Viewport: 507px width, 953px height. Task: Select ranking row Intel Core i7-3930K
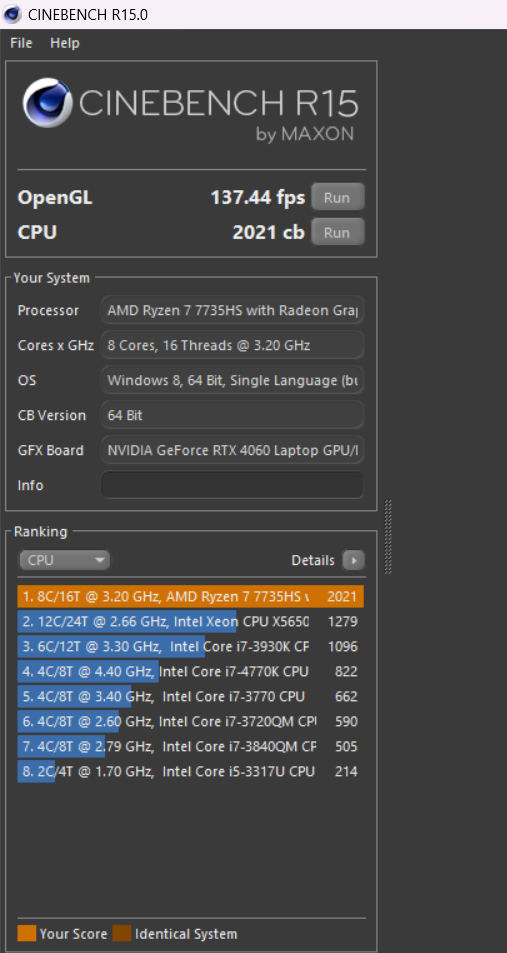coord(191,647)
